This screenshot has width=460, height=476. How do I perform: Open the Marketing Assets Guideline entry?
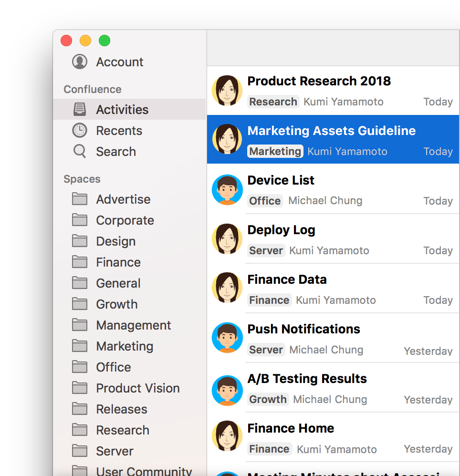tap(331, 131)
